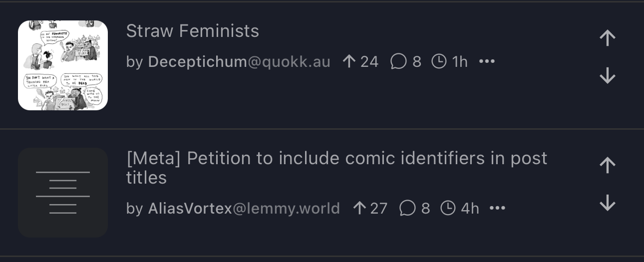Open the Straw Feminists comic thumbnail
Image resolution: width=644 pixels, height=262 pixels.
pyautogui.click(x=63, y=65)
